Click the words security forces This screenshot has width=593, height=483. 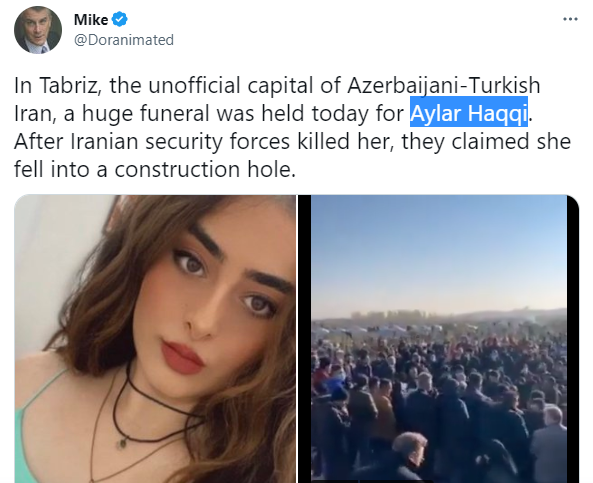217,141
